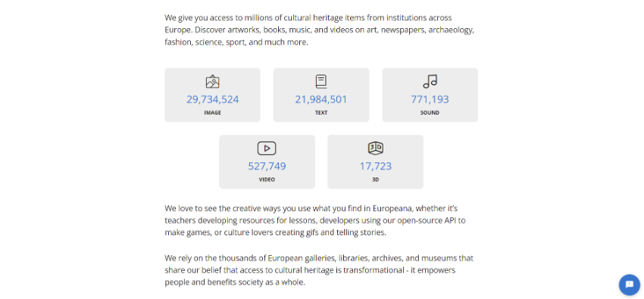This screenshot has height=299, width=644.
Task: Select the Image media type card
Action: 212,95
